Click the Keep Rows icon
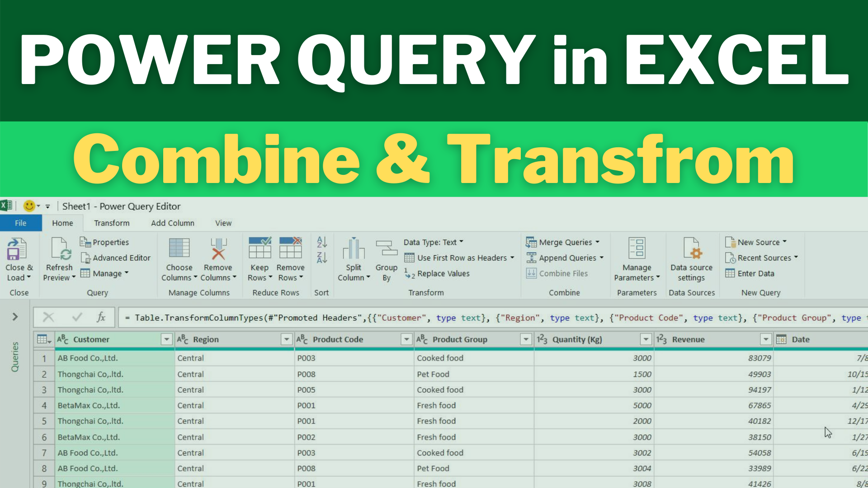868x488 pixels. coord(259,248)
